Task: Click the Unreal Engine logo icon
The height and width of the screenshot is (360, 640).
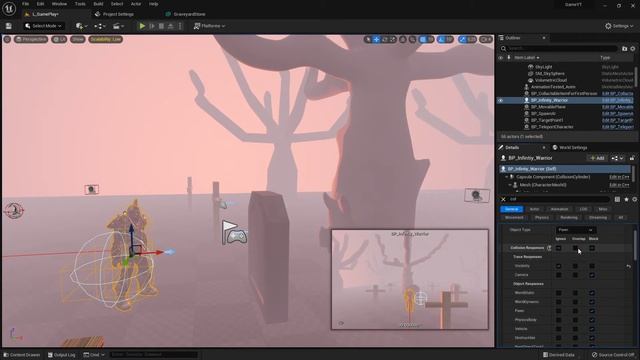Action: coord(9,8)
